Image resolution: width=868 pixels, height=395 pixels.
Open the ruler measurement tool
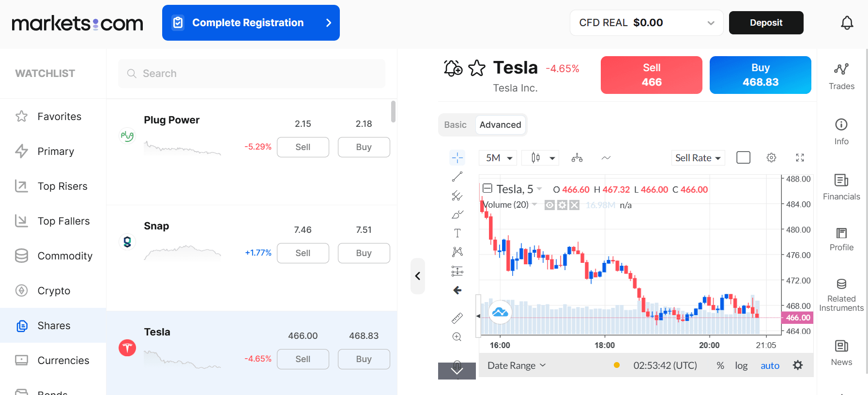[457, 318]
